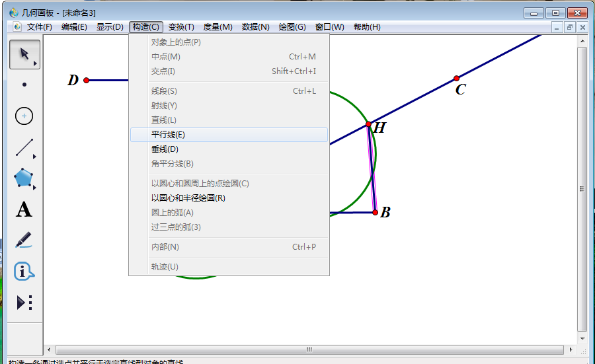Click point H on the circle
595x364 pixels.
(368, 124)
